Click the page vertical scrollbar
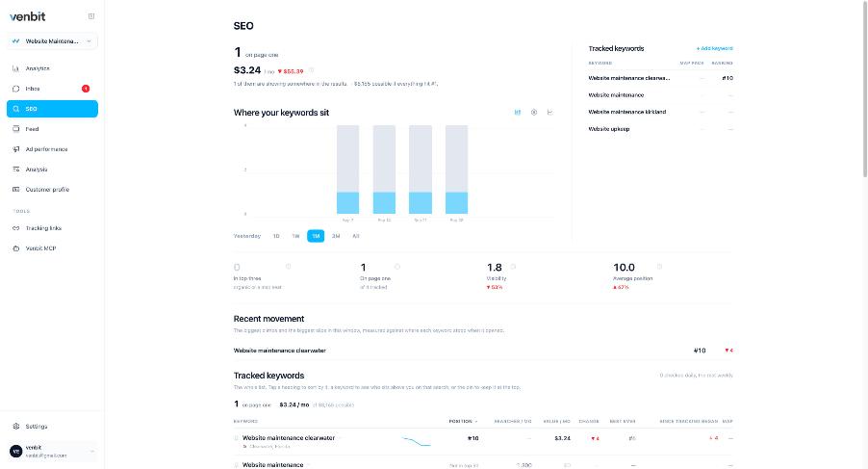868x469 pixels. pos(865,89)
